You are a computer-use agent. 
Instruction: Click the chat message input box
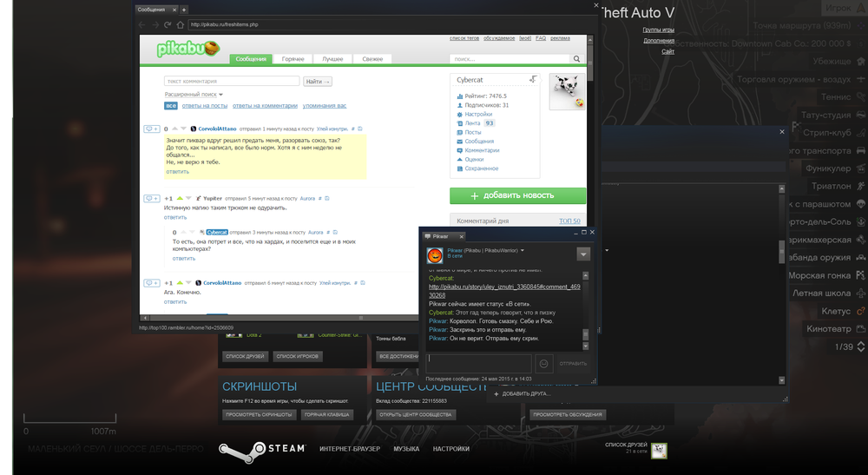(x=479, y=364)
